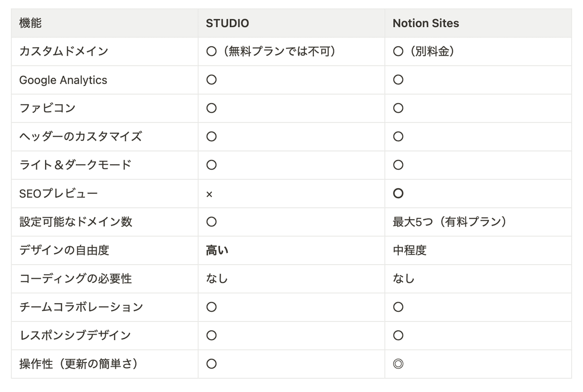583x392 pixels.
Task: Click the STUDIO column header
Action: [227, 23]
